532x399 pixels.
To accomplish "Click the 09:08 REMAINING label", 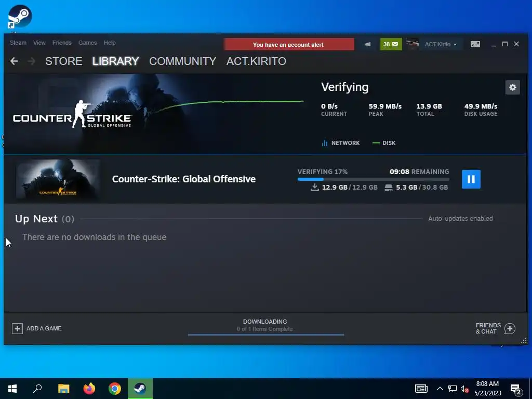I will point(419,171).
